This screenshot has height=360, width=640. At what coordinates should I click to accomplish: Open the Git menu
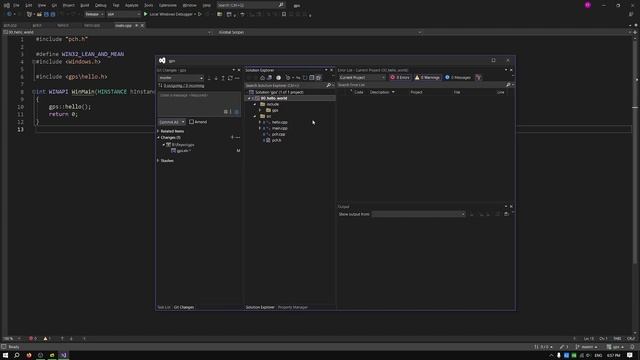click(x=54, y=5)
